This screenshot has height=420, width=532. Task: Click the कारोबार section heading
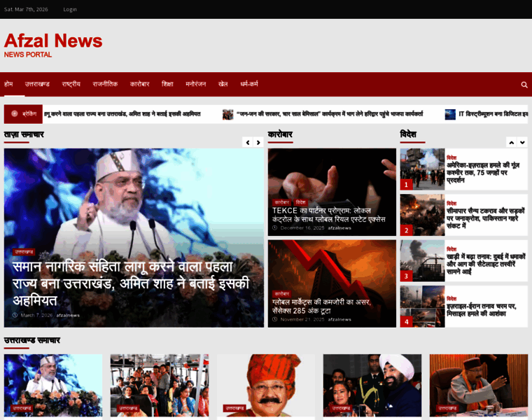coord(280,134)
